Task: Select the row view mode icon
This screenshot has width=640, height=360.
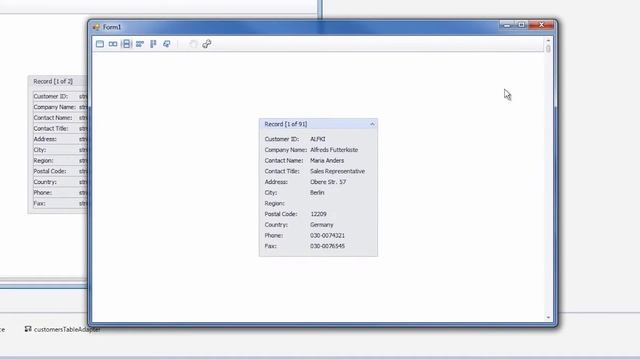Action: point(113,44)
